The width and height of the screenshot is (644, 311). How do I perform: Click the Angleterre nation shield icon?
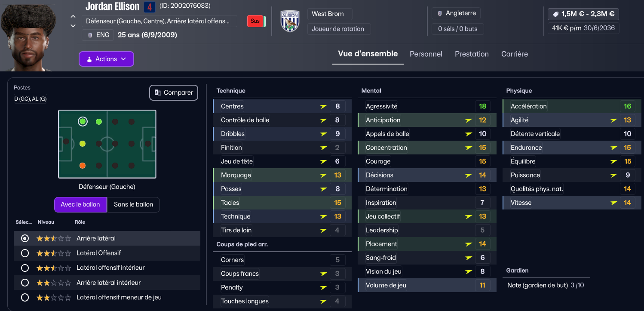[439, 13]
